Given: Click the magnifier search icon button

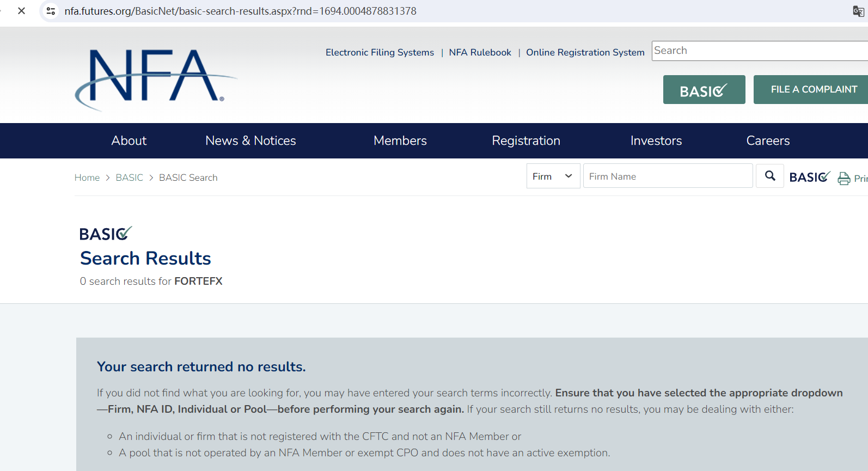Looking at the screenshot, I should tap(770, 176).
